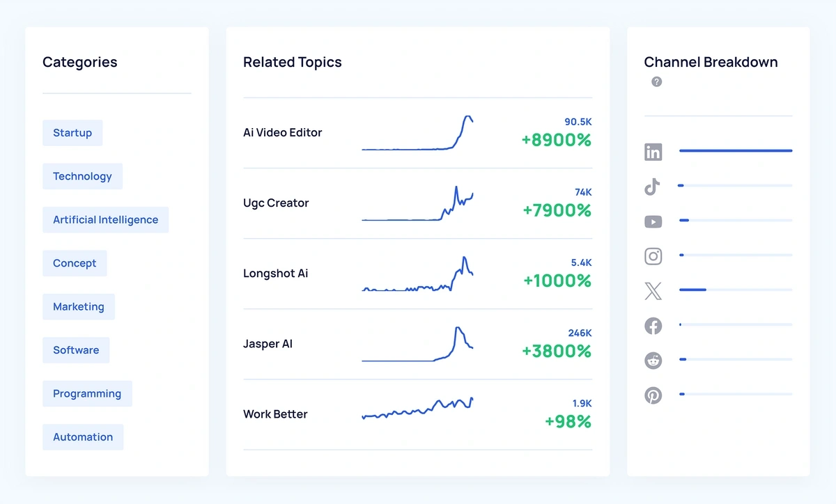Click the 90.5K search volume value
This screenshot has width=836, height=504.
click(x=578, y=122)
